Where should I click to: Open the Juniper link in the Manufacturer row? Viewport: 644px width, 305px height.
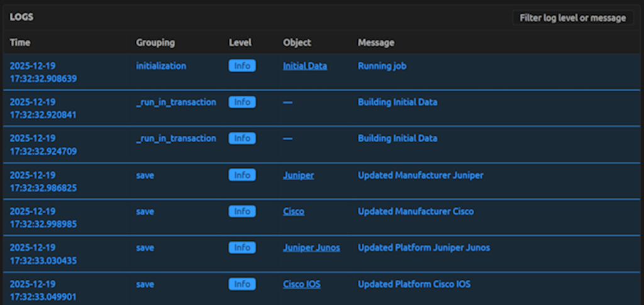(x=298, y=175)
